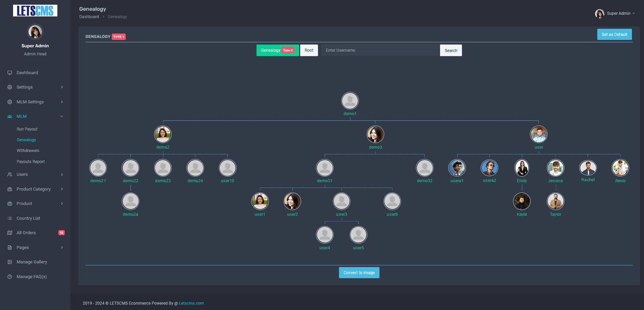Viewport: 644px width, 310px height.
Task: Select the MLM Settings gear icon
Action: pyautogui.click(x=9, y=102)
